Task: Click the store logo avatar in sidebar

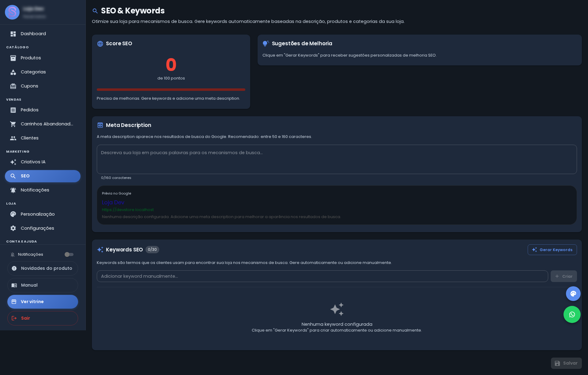Action: (12, 12)
